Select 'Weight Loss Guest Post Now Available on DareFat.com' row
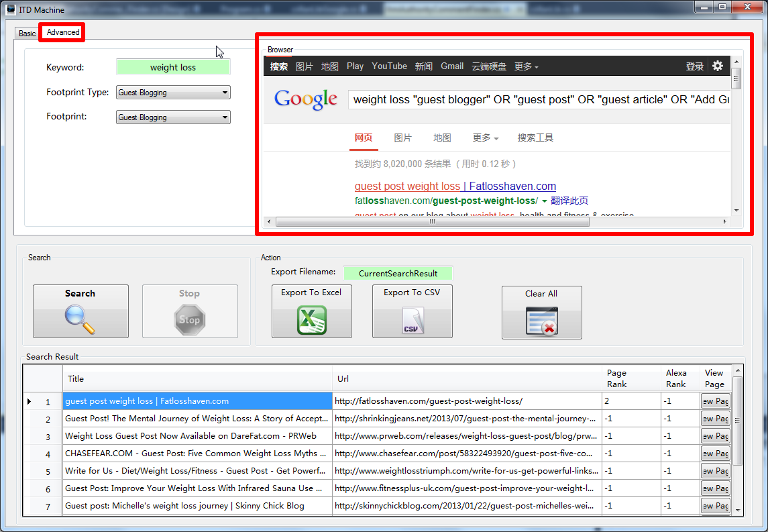 197,436
